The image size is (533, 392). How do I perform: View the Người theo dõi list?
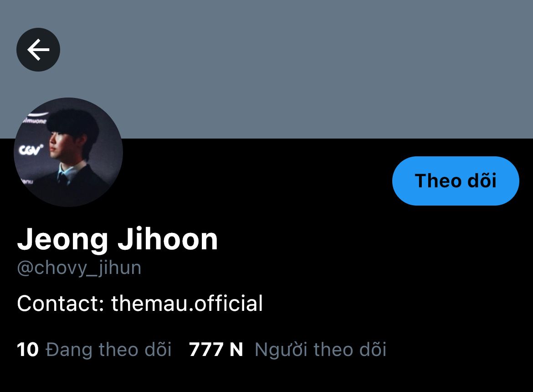click(321, 350)
